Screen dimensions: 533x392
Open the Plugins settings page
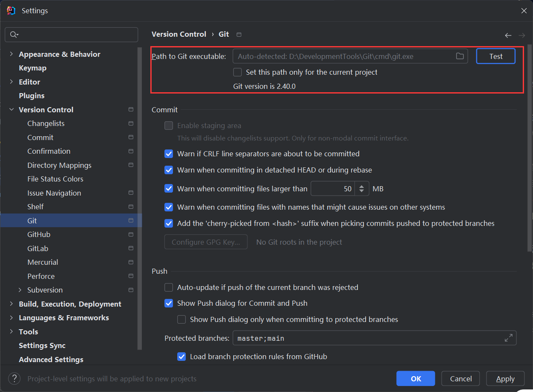pos(32,96)
